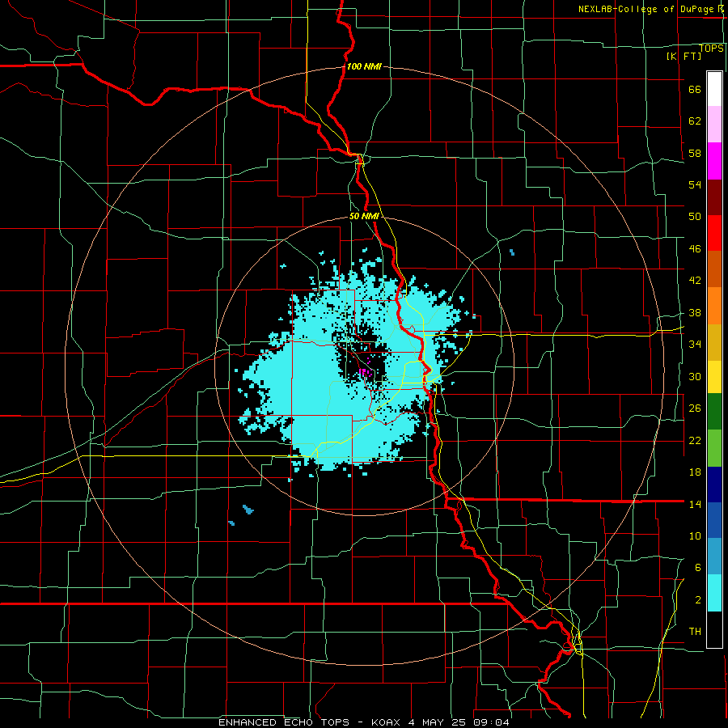Viewport: 728px width, 728px height.
Task: Click the "58" legend value
Action: (695, 153)
